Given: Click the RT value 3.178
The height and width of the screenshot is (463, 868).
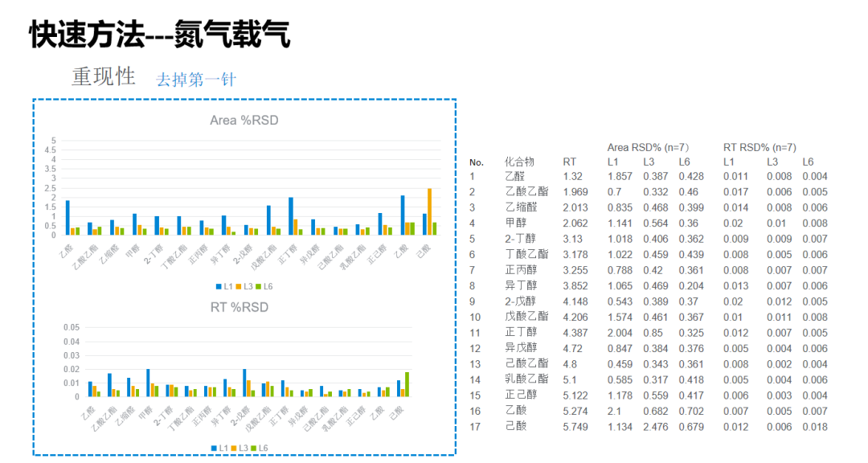Looking at the screenshot, I should click(x=575, y=254).
